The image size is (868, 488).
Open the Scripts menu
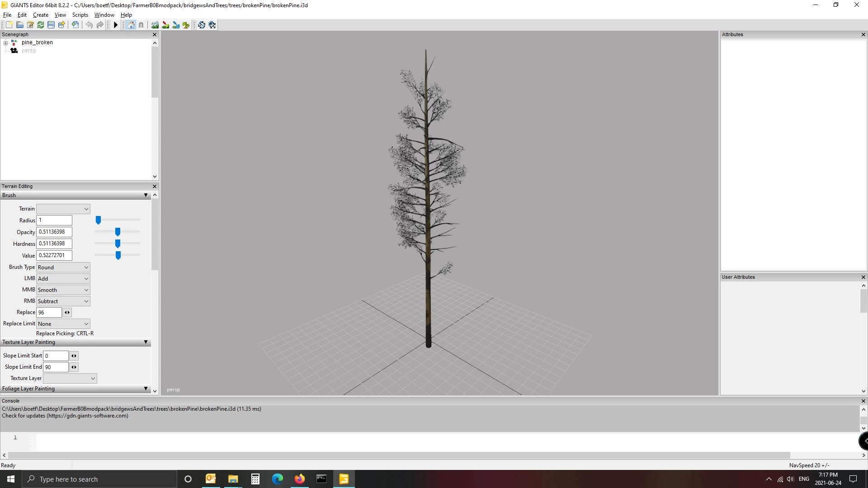[80, 15]
